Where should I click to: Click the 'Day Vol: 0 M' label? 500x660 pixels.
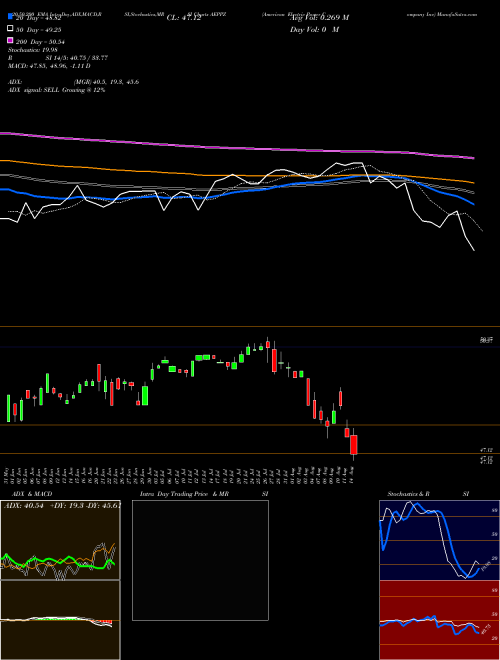tap(314, 29)
